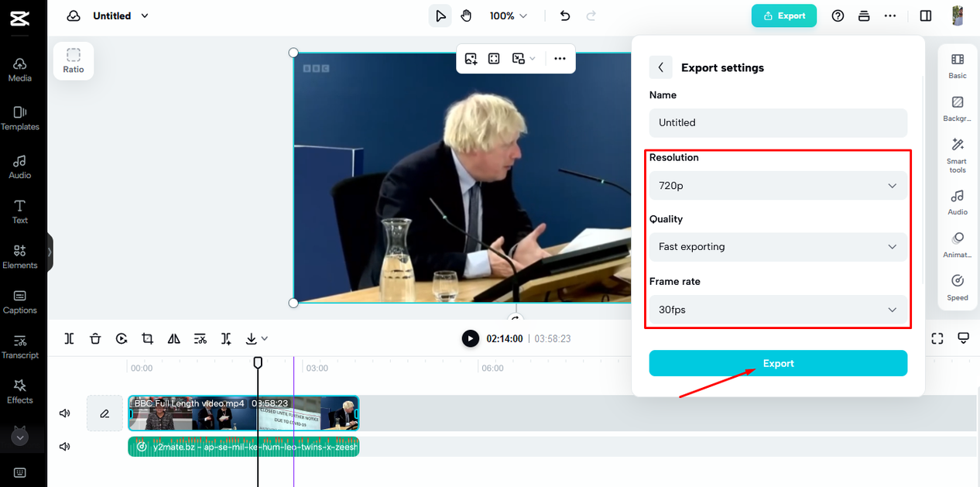Mute the y2mate audio track speaker toggle
This screenshot has height=487, width=980.
pyautogui.click(x=65, y=446)
